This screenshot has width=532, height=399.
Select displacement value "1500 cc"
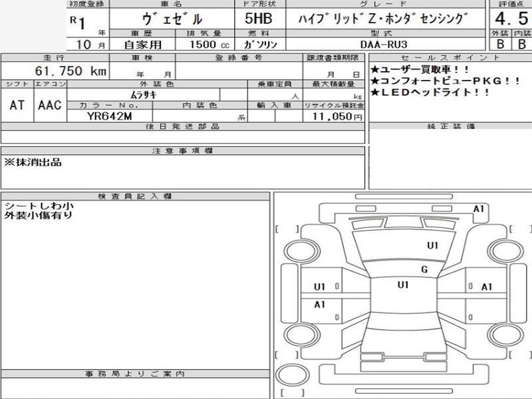pyautogui.click(x=209, y=45)
